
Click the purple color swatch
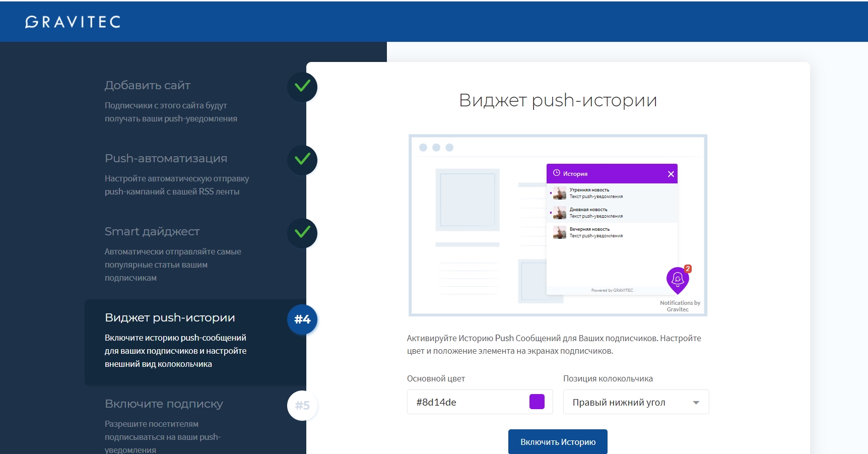pyautogui.click(x=537, y=402)
